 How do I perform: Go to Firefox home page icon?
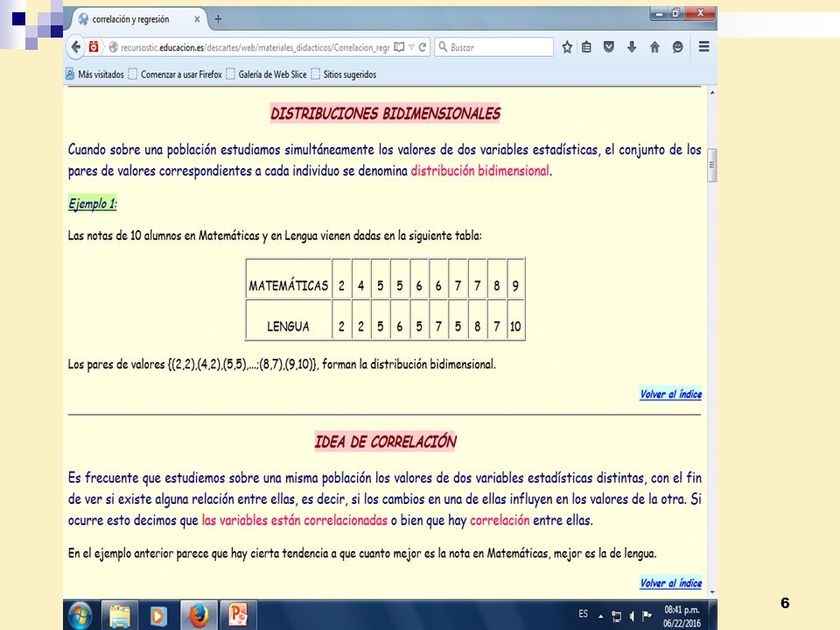(x=654, y=47)
